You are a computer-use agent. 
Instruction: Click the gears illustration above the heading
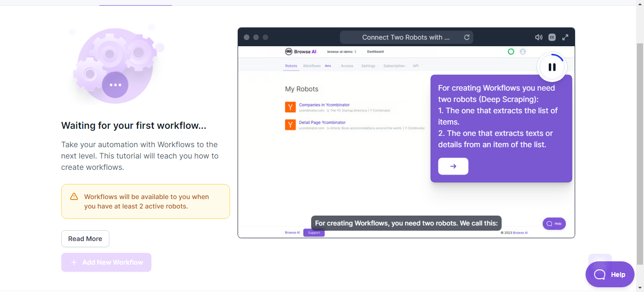tap(116, 64)
